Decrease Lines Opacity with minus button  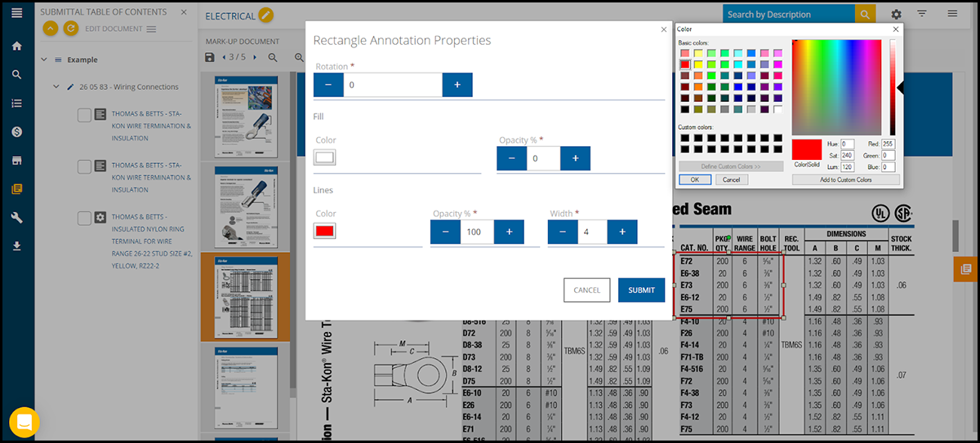pyautogui.click(x=445, y=233)
